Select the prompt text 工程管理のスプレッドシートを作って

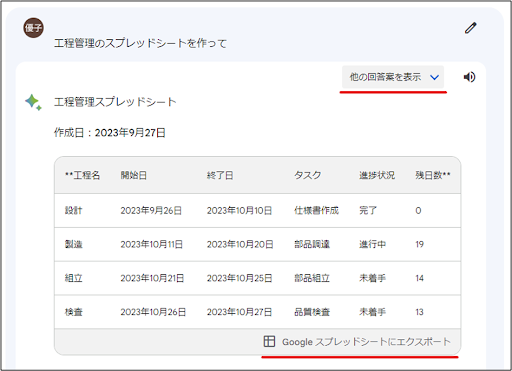click(140, 43)
